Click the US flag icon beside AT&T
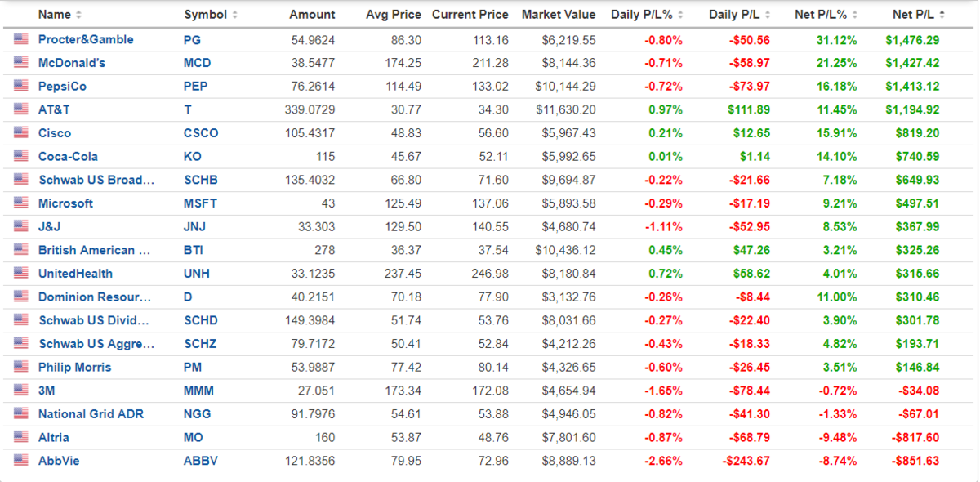Viewport: 980px width, 482px height. [20, 109]
